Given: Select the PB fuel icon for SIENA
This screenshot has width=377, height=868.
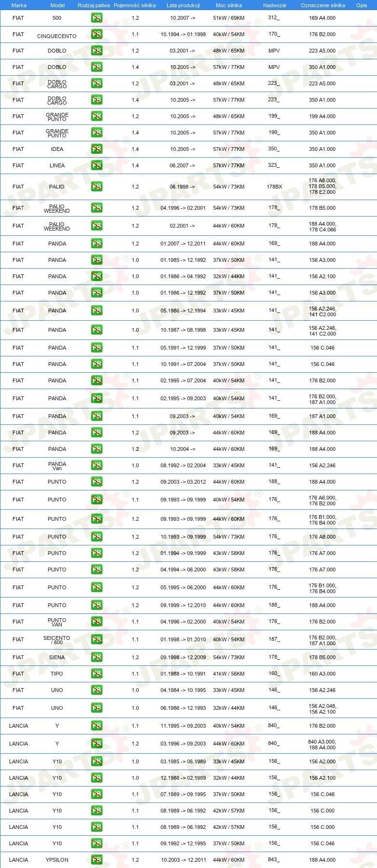Looking at the screenshot, I should [97, 657].
